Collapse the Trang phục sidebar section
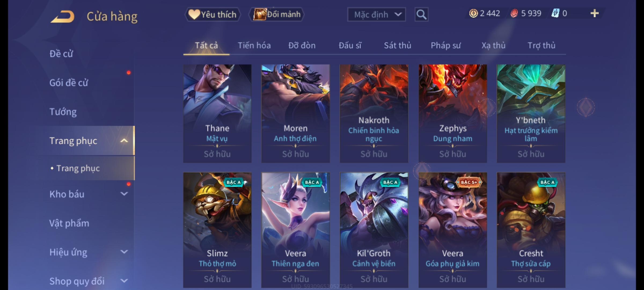Screen dimensions: 644x290 [x=124, y=140]
